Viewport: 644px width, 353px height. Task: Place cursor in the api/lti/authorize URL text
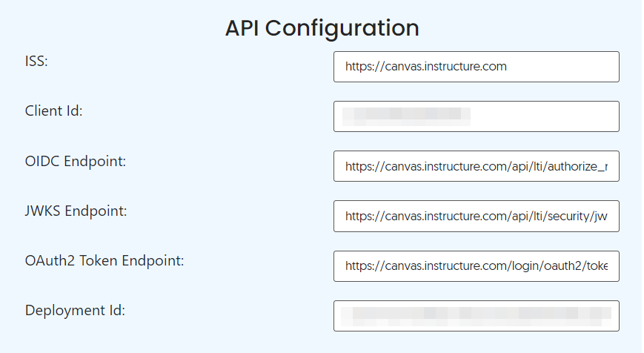coord(476,166)
